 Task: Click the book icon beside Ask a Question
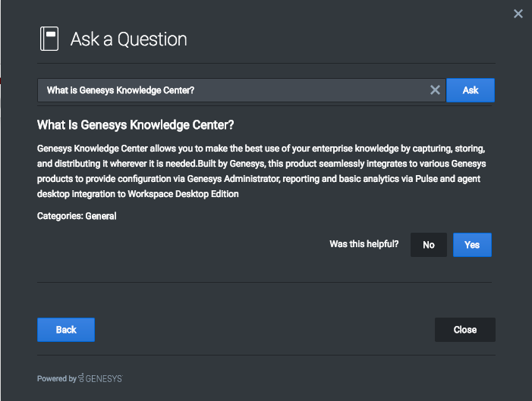(49, 39)
